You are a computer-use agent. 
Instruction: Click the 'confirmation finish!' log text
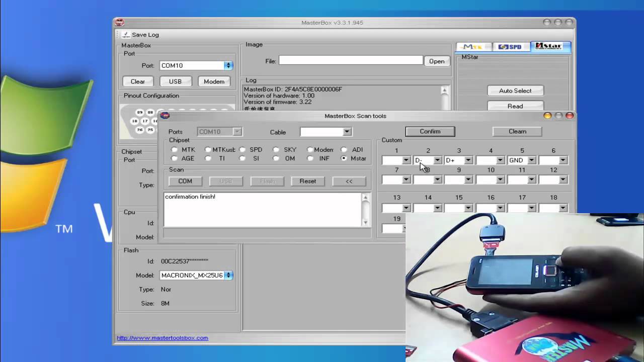coord(190,197)
